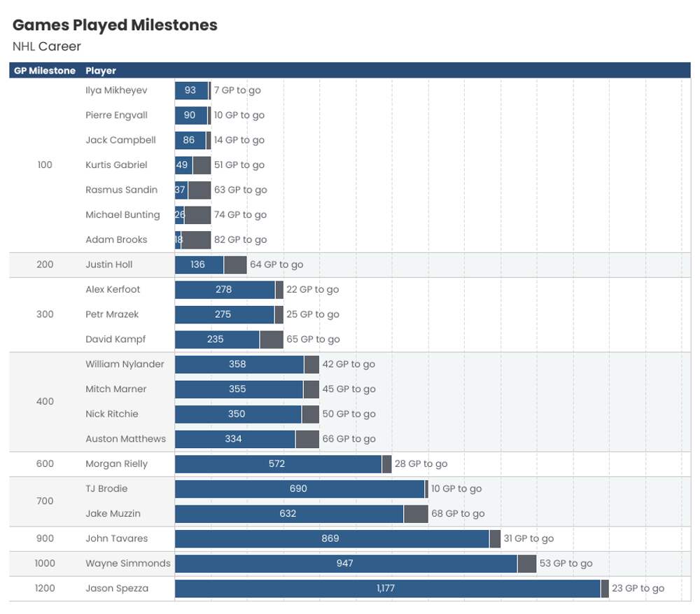
Task: Click player name Auston Matthews
Action: [x=125, y=439]
